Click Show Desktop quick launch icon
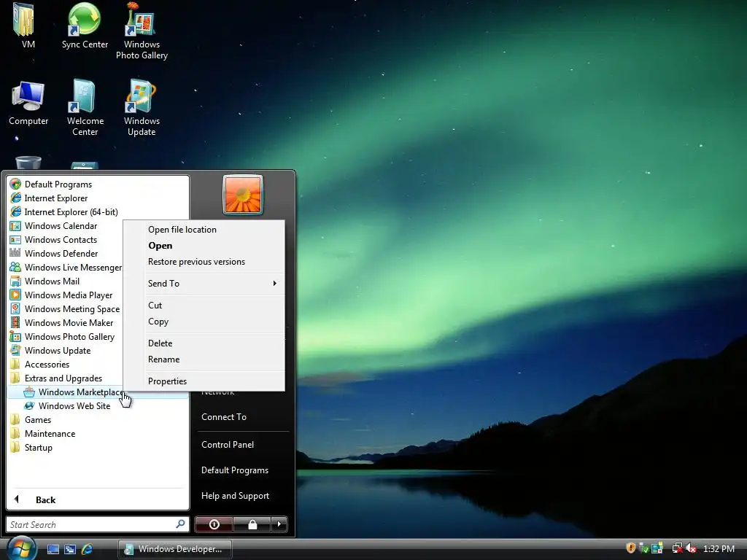Screen dimensions: 747x560 point(53,549)
